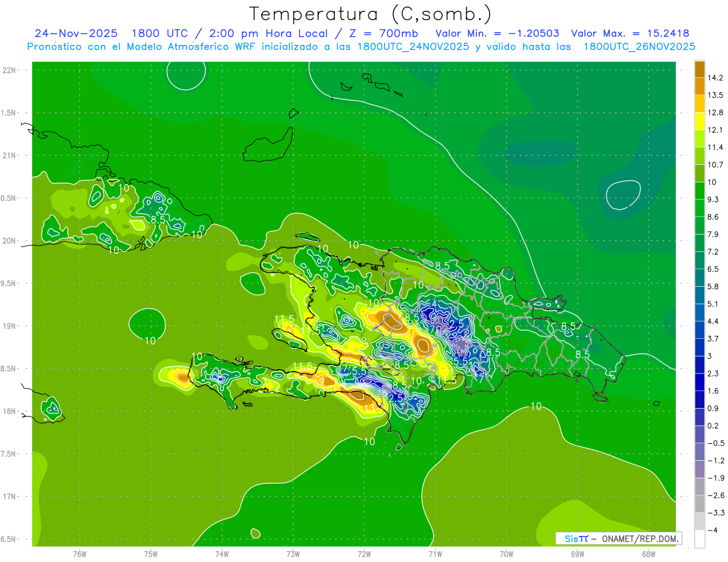Click the '17N' latitude axis label
This screenshot has height=562, width=728.
pos(10,497)
